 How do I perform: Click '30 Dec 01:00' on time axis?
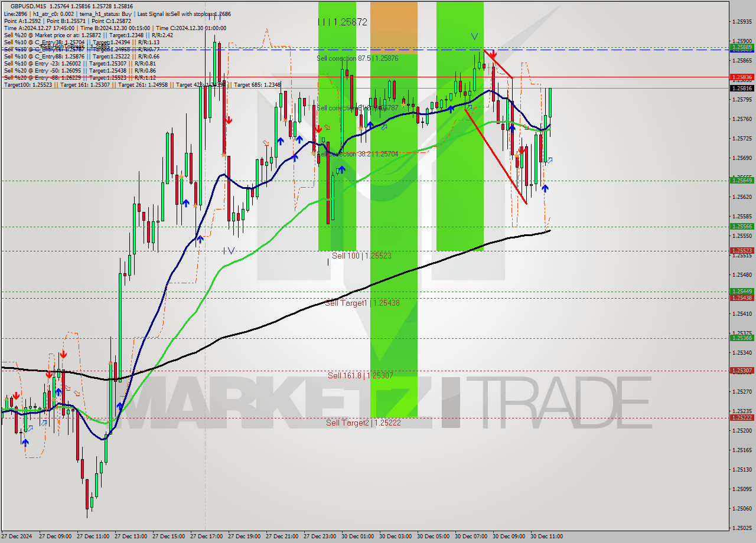click(x=357, y=537)
